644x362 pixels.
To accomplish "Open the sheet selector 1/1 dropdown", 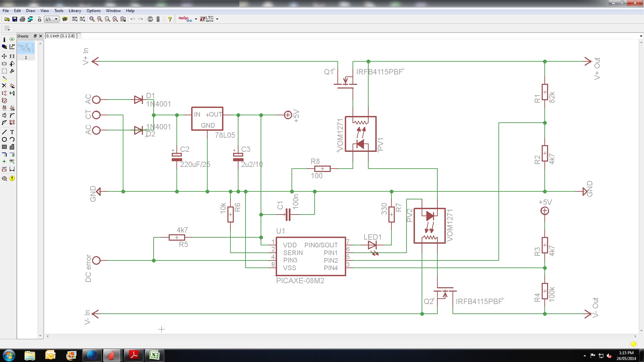I will coord(52,19).
